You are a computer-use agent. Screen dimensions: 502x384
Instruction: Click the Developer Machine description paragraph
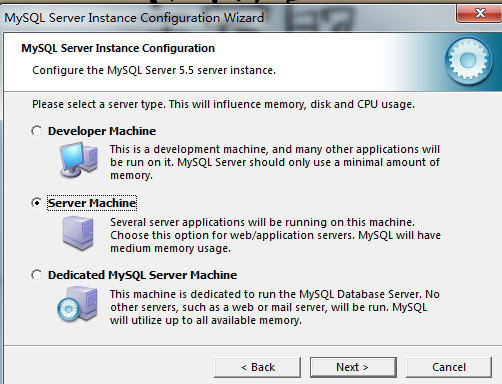275,162
